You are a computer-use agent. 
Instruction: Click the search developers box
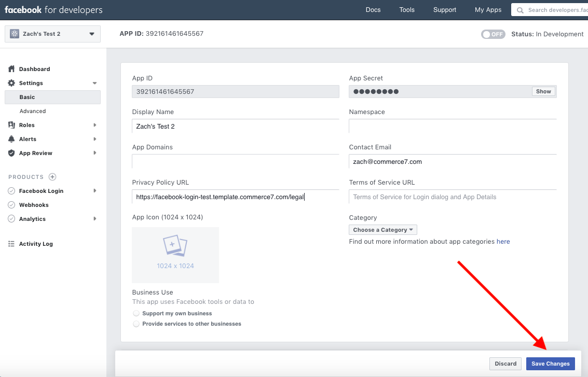point(550,10)
